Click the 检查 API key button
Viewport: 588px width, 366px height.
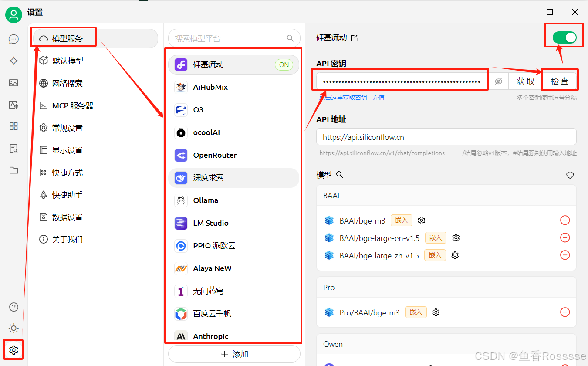click(x=560, y=81)
